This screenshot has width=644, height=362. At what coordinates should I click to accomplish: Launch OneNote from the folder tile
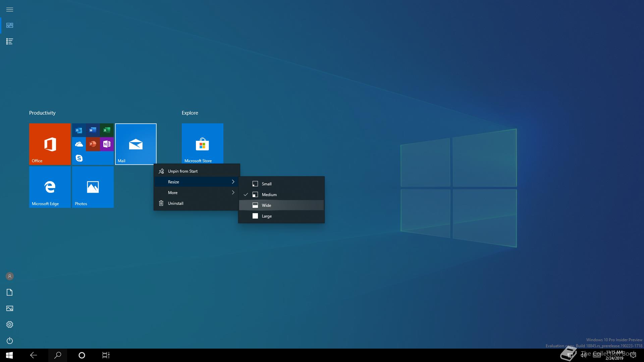[107, 144]
